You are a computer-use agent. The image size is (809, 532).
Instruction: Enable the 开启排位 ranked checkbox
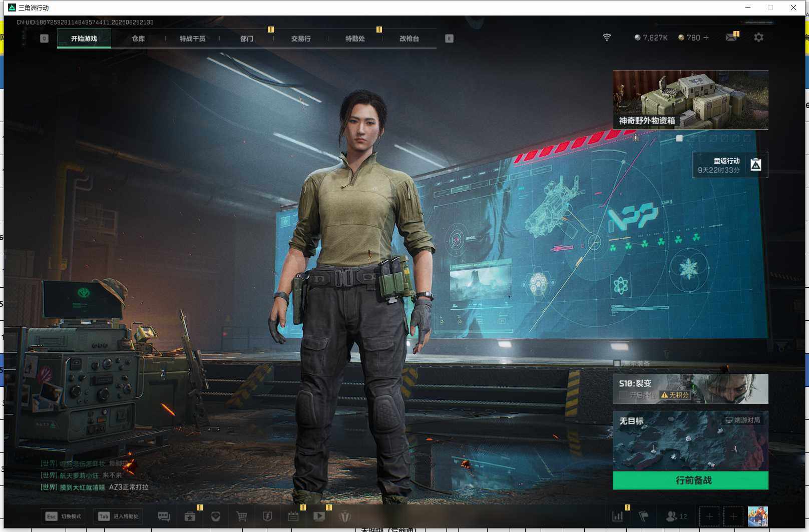(623, 395)
